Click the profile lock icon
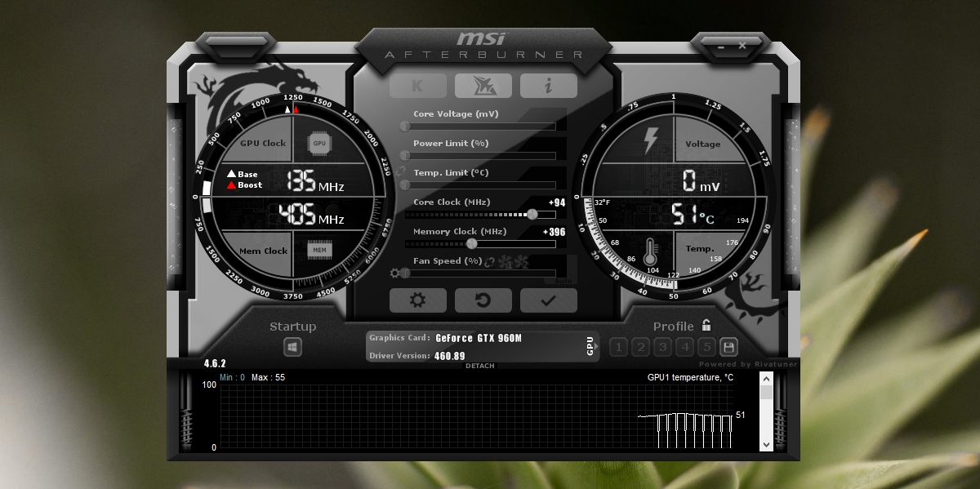 tap(706, 326)
